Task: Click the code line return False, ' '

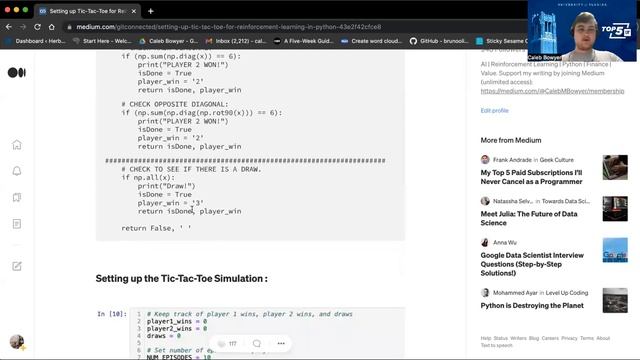Action: point(156,228)
